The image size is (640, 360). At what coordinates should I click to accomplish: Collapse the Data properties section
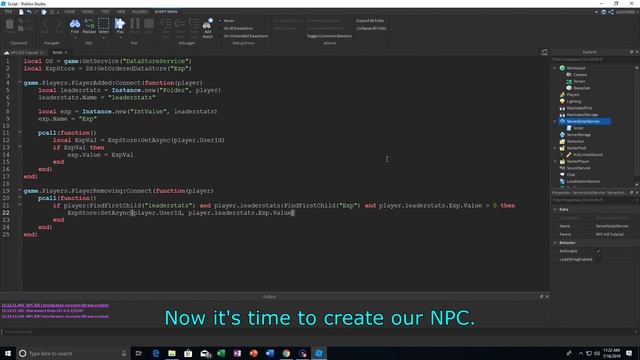point(555,209)
